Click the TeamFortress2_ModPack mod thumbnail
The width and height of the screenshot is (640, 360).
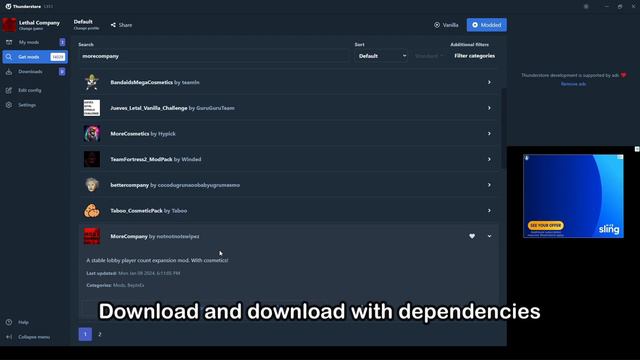[92, 160]
